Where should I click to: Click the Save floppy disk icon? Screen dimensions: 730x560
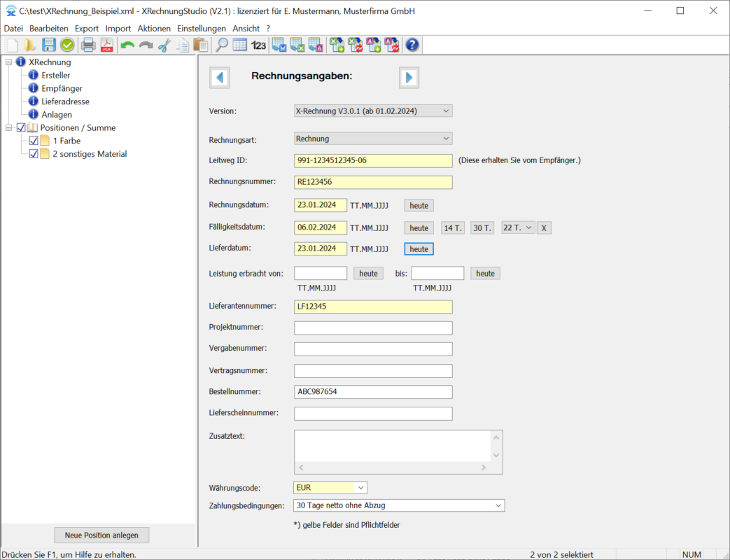point(49,45)
